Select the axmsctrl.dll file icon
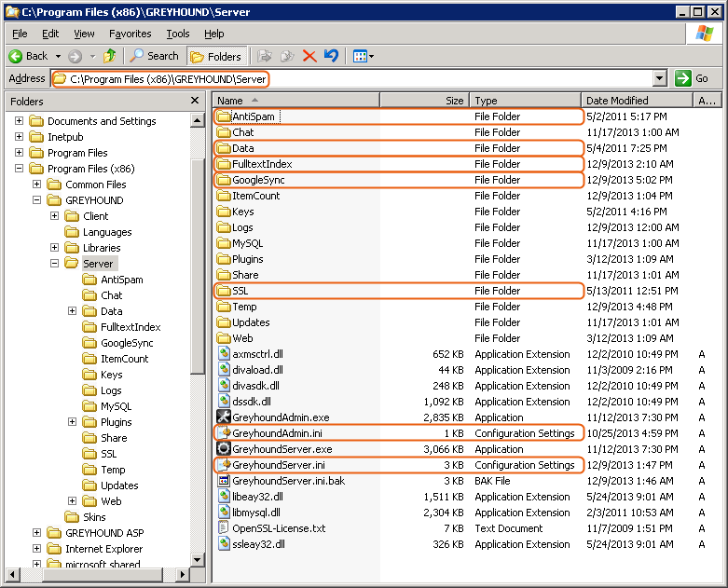This screenshot has height=588, width=728. pos(225,353)
